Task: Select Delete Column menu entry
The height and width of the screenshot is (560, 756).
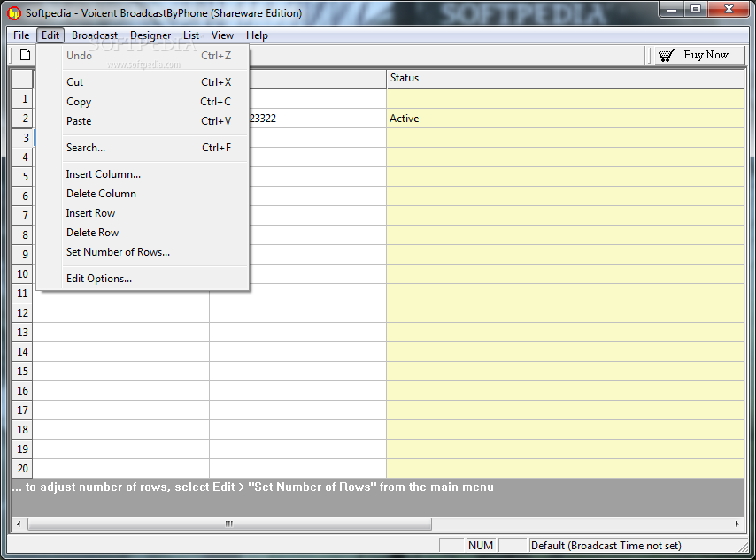Action: (x=143, y=194)
